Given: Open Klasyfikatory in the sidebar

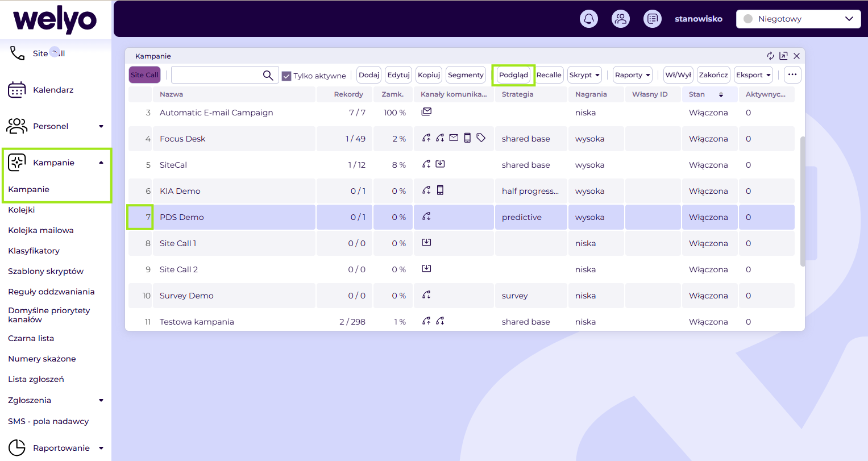Looking at the screenshot, I should (x=34, y=251).
